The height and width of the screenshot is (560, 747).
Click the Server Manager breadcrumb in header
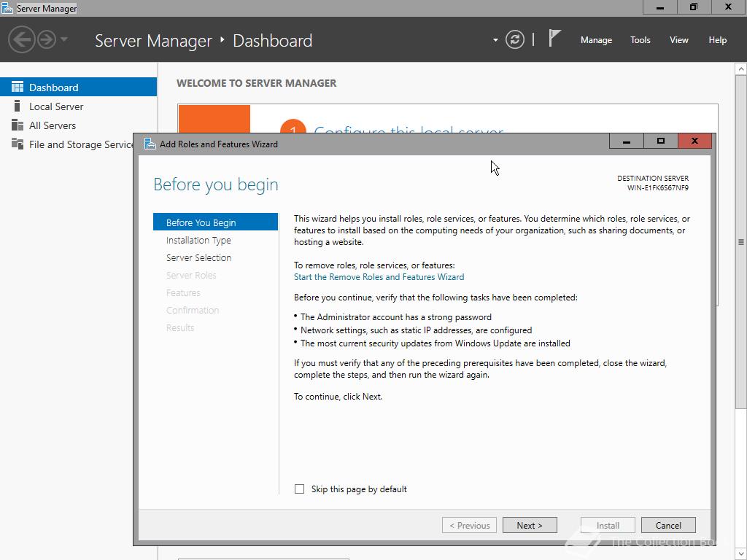(x=153, y=41)
